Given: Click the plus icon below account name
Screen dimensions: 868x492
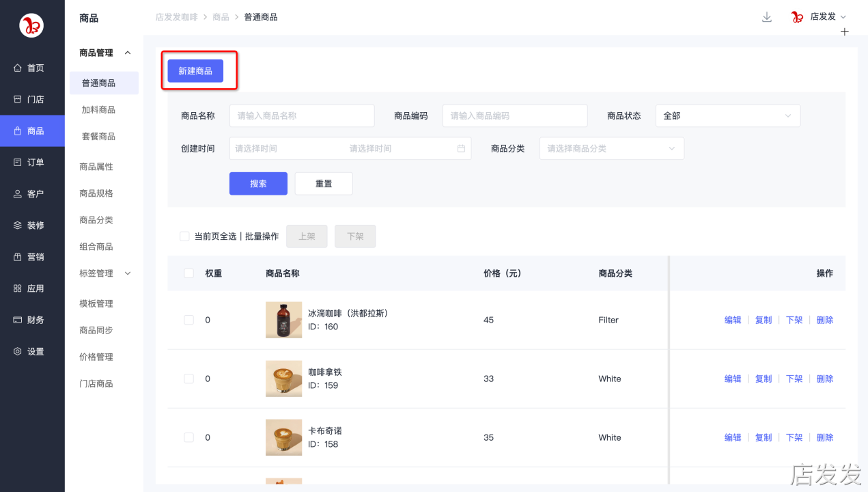Looking at the screenshot, I should [845, 32].
